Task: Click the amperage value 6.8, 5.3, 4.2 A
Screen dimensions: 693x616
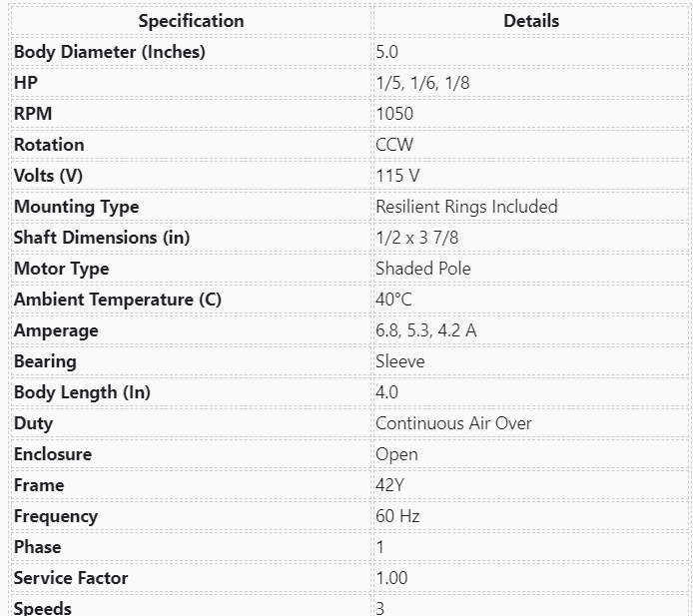Action: coord(426,330)
